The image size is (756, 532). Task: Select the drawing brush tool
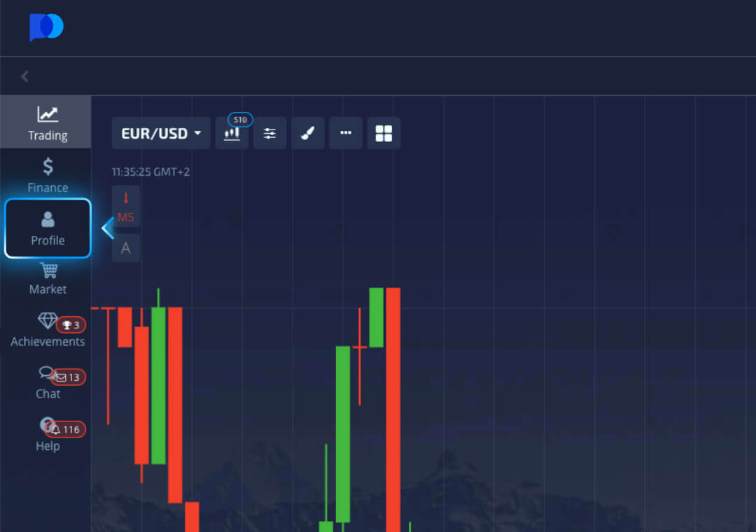pos(308,132)
